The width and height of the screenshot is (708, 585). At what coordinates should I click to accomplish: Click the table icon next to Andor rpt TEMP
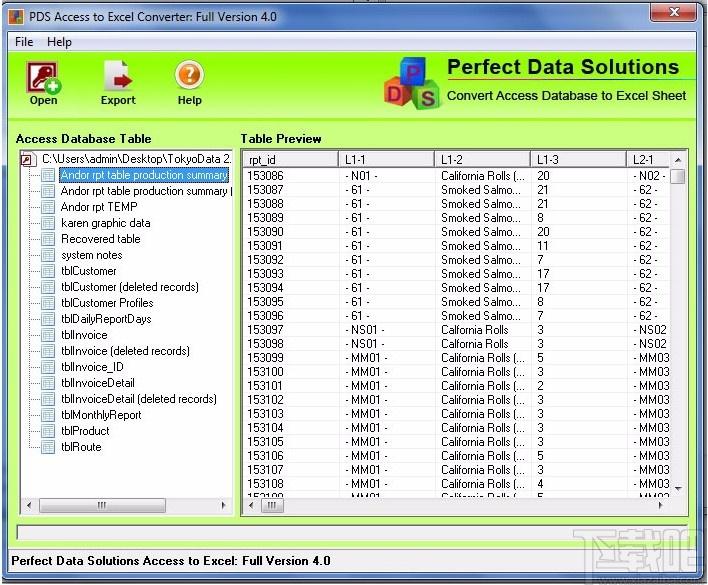[x=48, y=207]
